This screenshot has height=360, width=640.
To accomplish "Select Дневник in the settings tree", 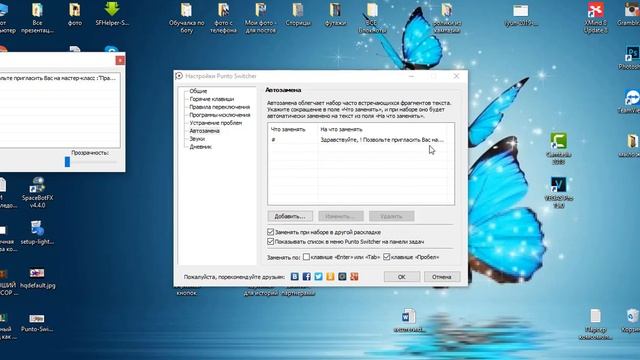I will (200, 147).
